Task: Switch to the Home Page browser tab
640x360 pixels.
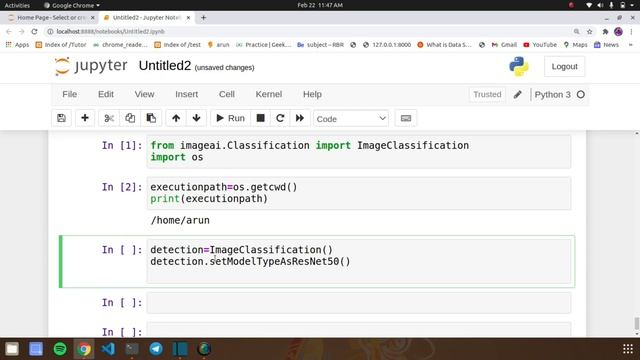Action: [51, 18]
